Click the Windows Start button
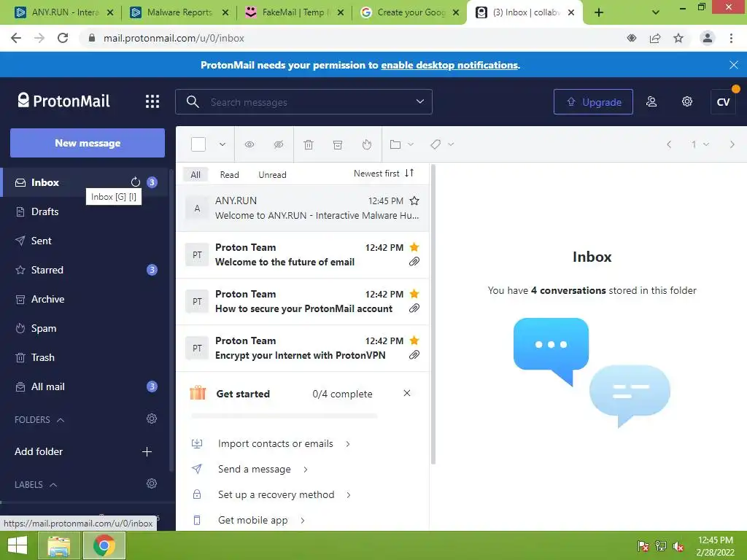This screenshot has width=747, height=560. [x=18, y=545]
